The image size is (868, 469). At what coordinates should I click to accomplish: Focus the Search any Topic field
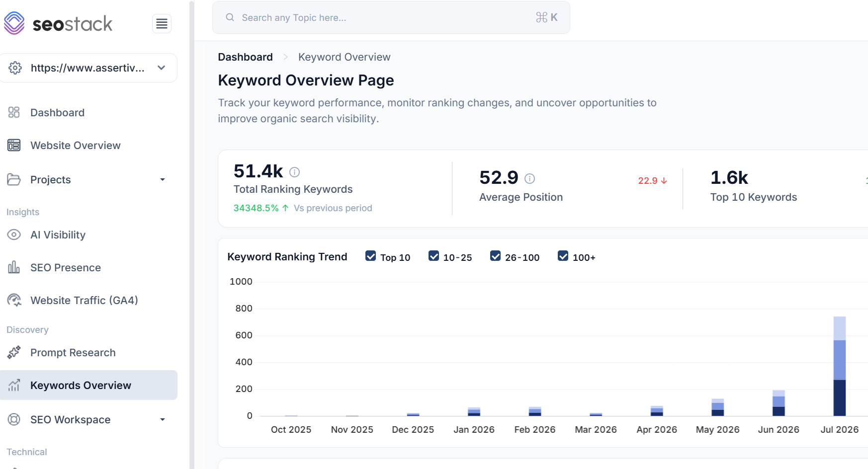pyautogui.click(x=391, y=17)
